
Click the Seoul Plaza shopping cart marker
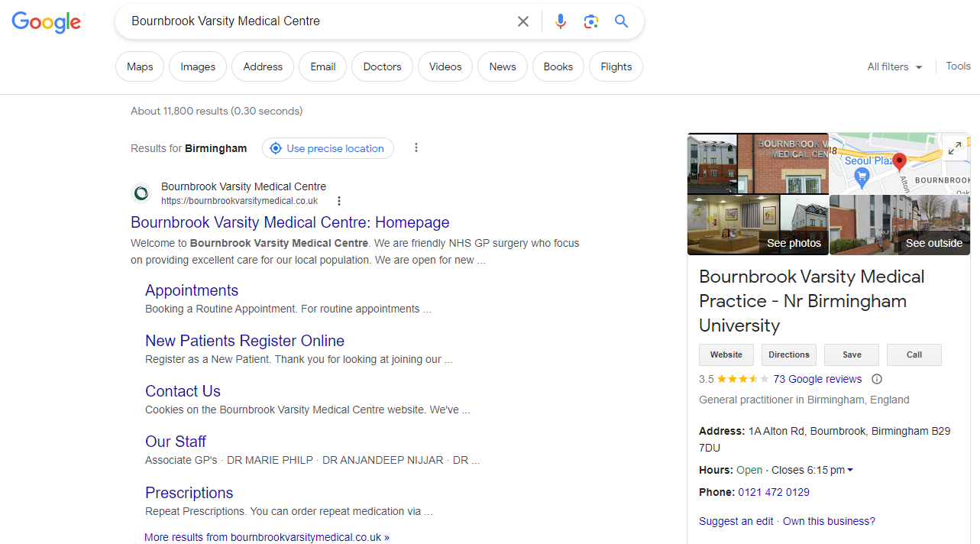[862, 178]
